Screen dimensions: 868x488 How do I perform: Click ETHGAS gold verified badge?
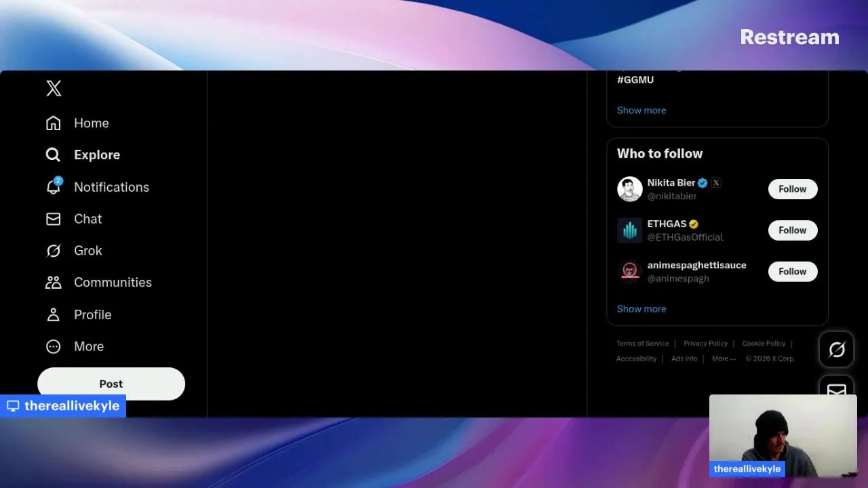(694, 224)
